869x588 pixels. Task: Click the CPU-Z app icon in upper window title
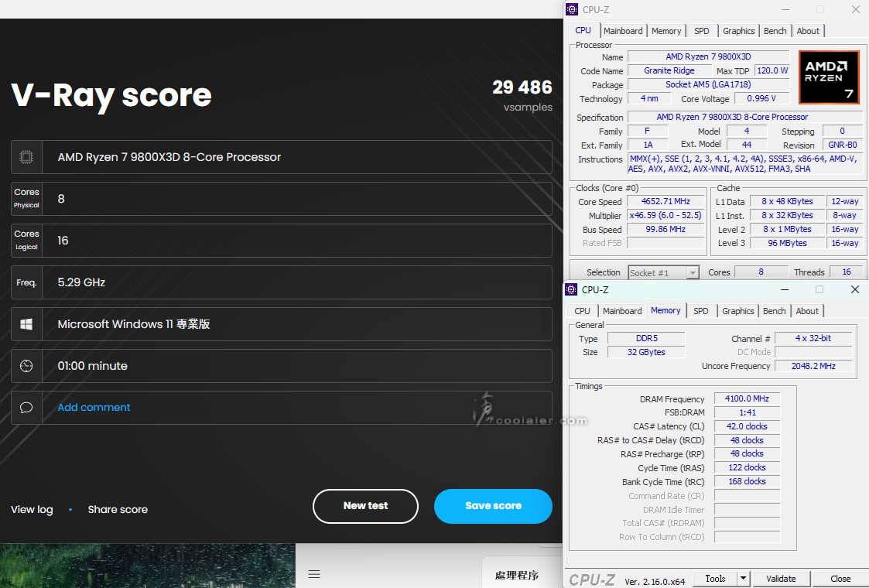(x=572, y=9)
